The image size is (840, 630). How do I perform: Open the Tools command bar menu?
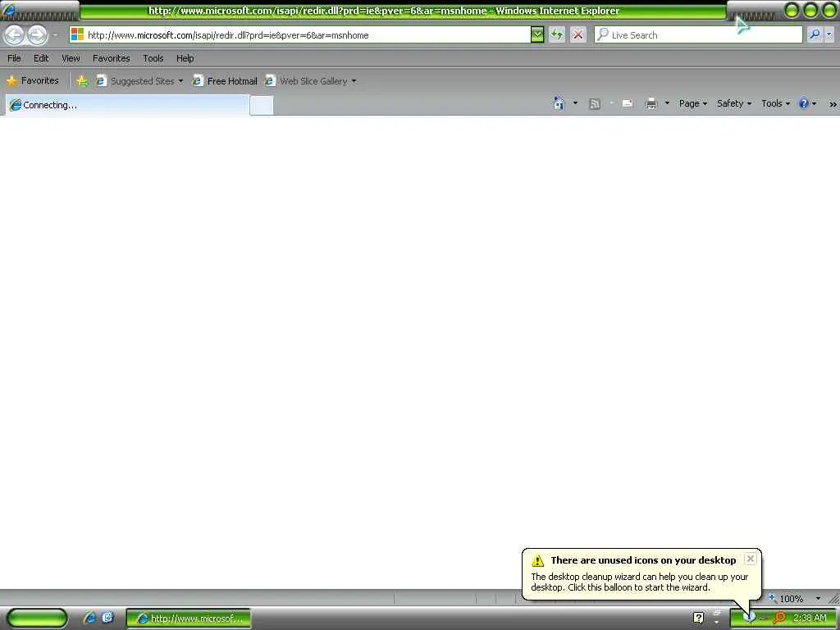click(775, 103)
